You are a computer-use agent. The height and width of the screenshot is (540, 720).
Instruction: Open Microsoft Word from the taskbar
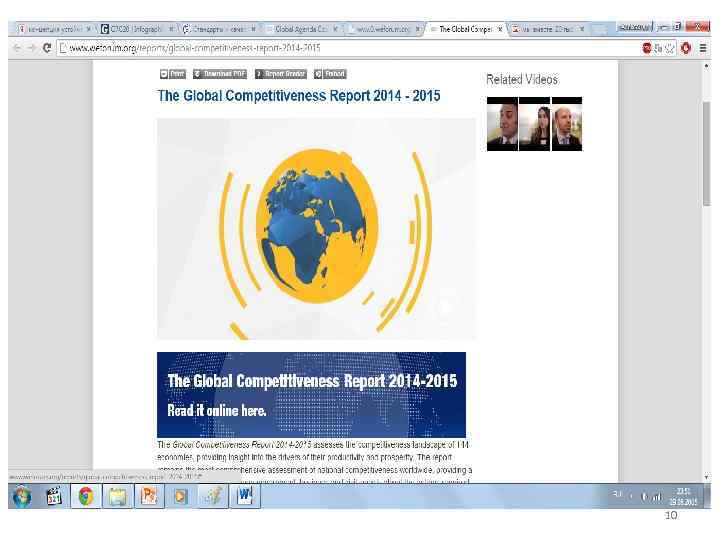pos(245,496)
